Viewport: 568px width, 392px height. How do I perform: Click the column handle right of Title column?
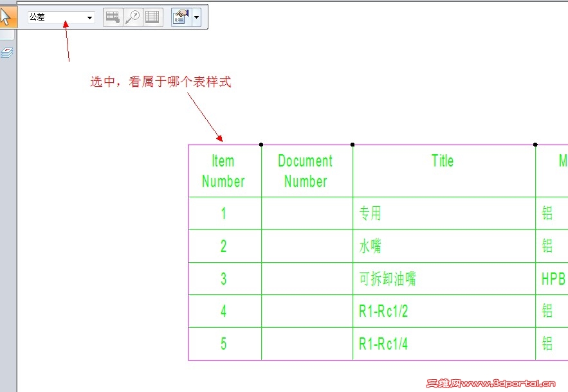point(535,145)
